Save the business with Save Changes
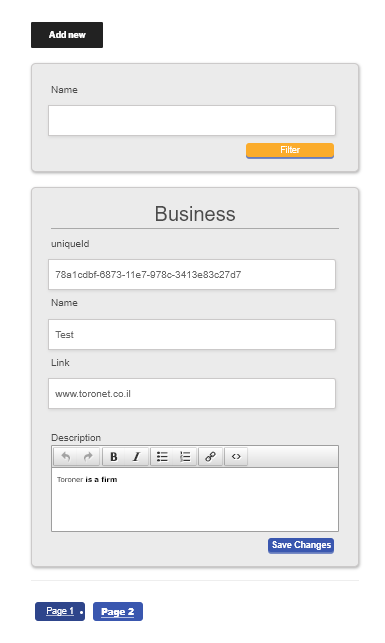The image size is (385, 643). [301, 545]
